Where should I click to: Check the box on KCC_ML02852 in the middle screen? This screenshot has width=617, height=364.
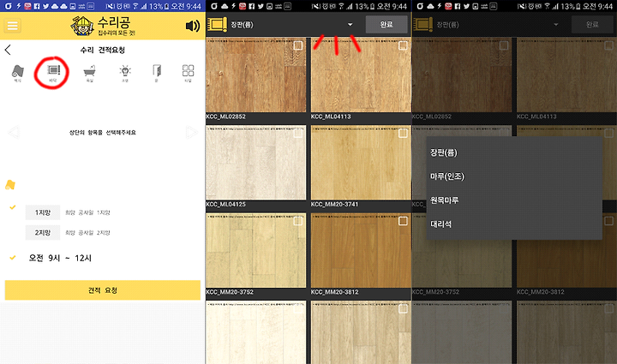(x=298, y=46)
